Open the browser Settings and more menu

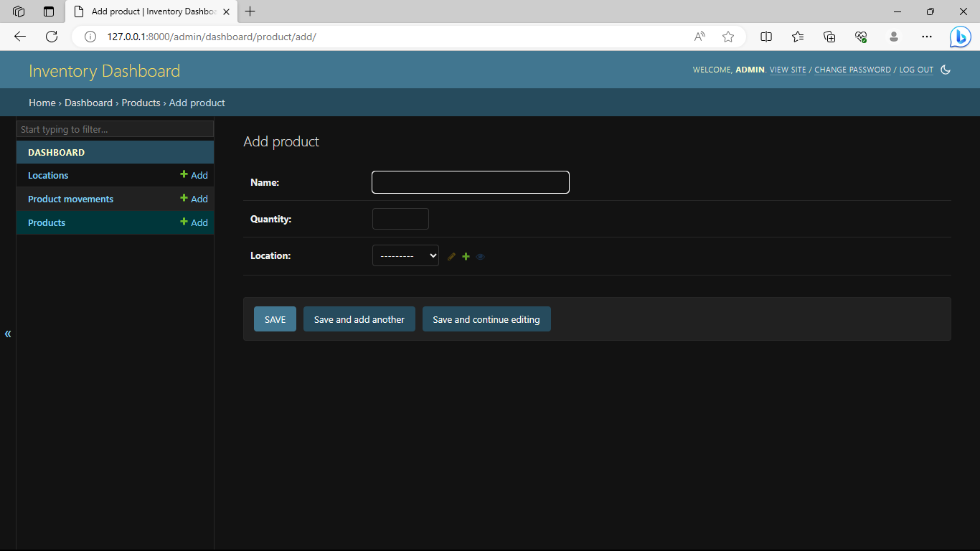pyautogui.click(x=927, y=37)
